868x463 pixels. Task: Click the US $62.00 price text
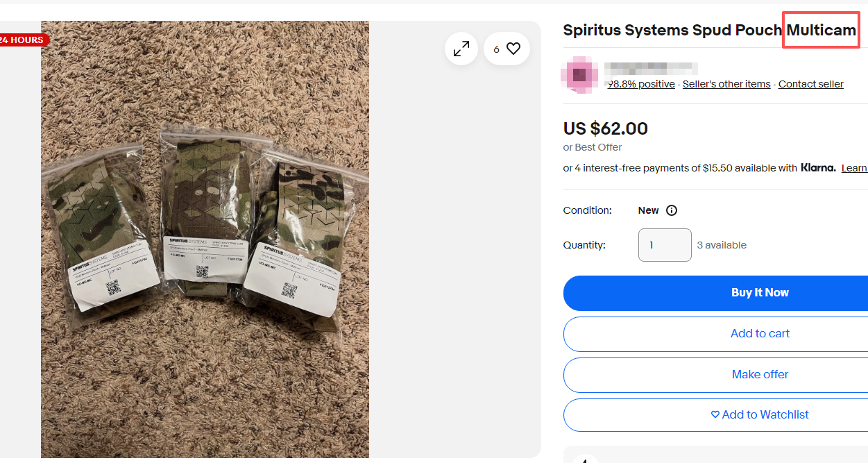click(606, 129)
